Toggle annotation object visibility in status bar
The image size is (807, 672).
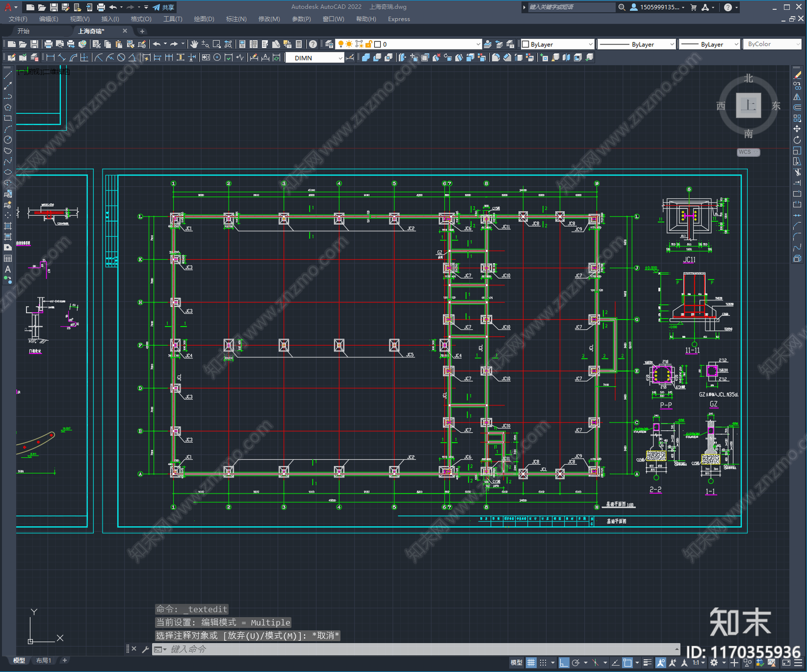(661, 662)
